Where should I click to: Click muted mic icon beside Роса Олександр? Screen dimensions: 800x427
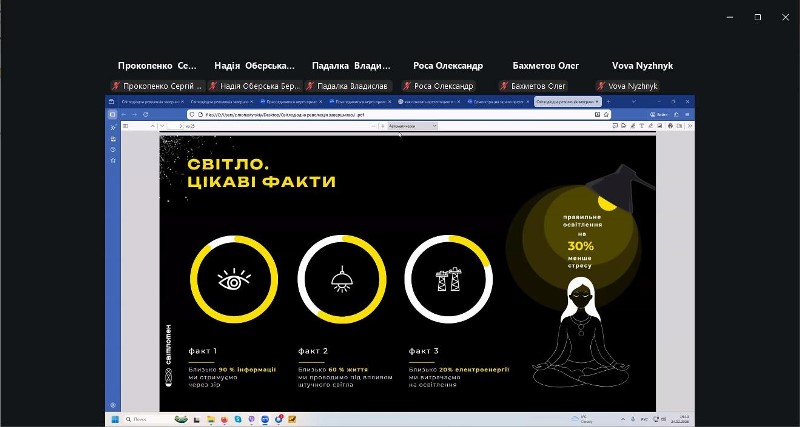(x=408, y=87)
